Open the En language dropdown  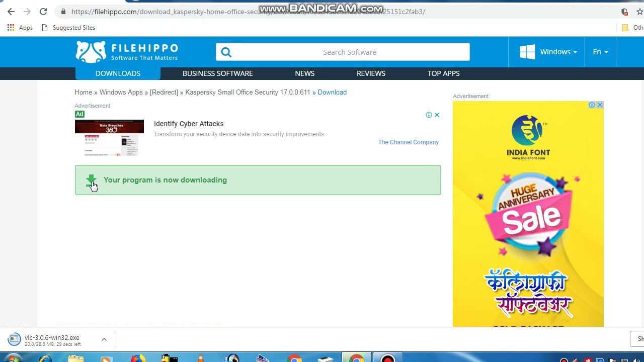click(x=600, y=52)
